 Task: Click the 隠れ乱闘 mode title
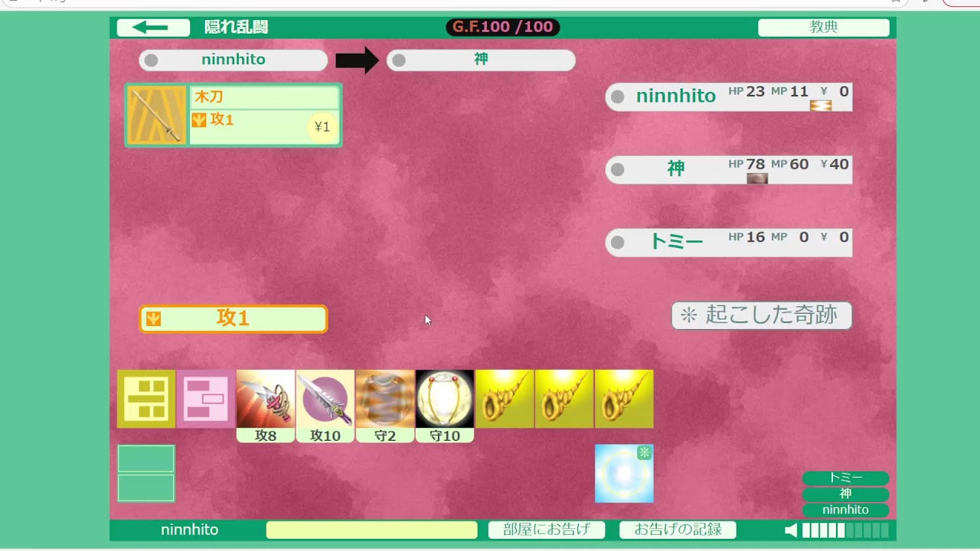coord(237,28)
